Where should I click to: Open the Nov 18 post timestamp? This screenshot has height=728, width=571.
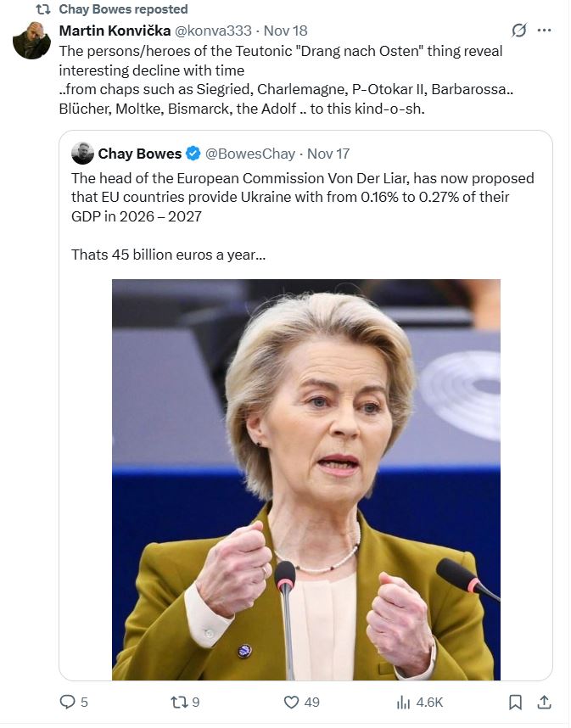pyautogui.click(x=285, y=31)
